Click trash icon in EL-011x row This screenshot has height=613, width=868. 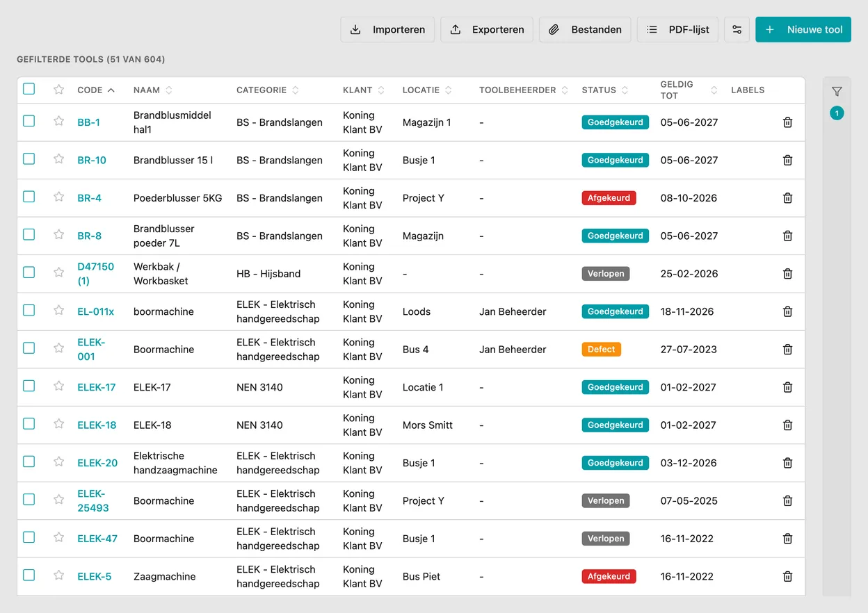[x=787, y=311]
